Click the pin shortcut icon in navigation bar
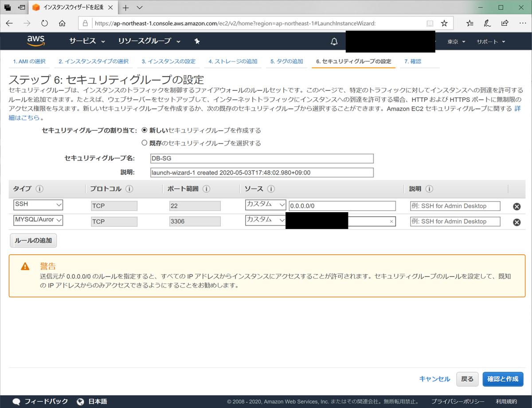This screenshot has width=532, height=408. point(197,41)
